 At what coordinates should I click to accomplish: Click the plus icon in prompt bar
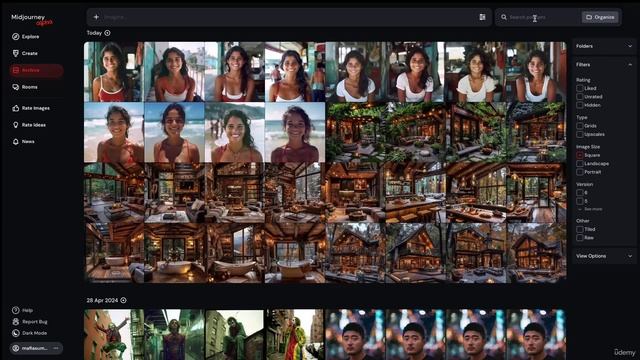96,17
